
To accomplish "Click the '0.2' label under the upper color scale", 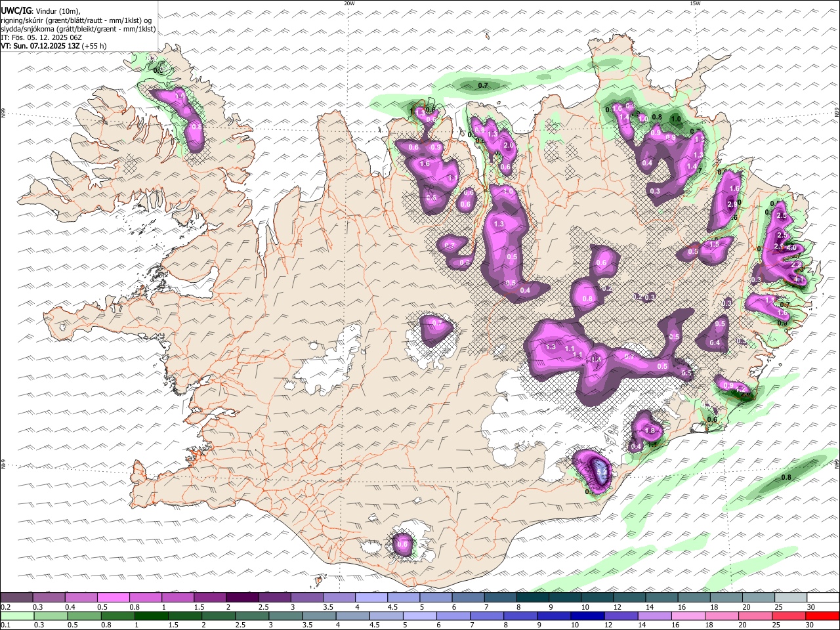I will [x=5, y=607].
